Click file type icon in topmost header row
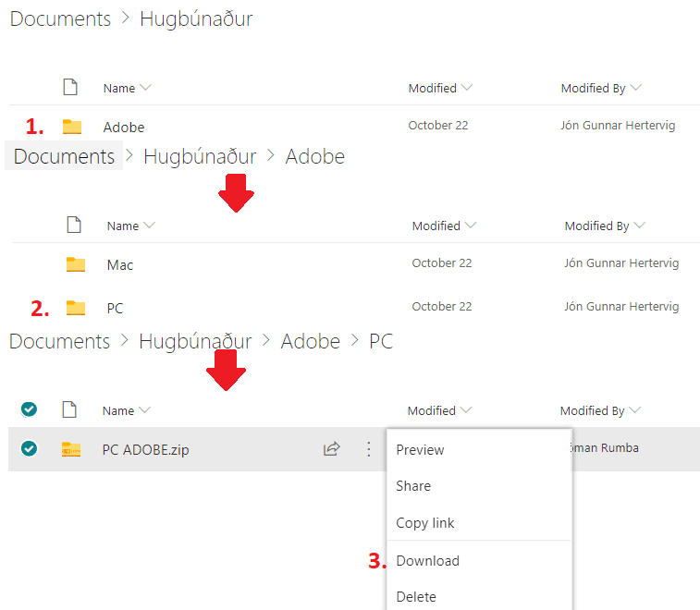700x610 pixels. click(70, 88)
